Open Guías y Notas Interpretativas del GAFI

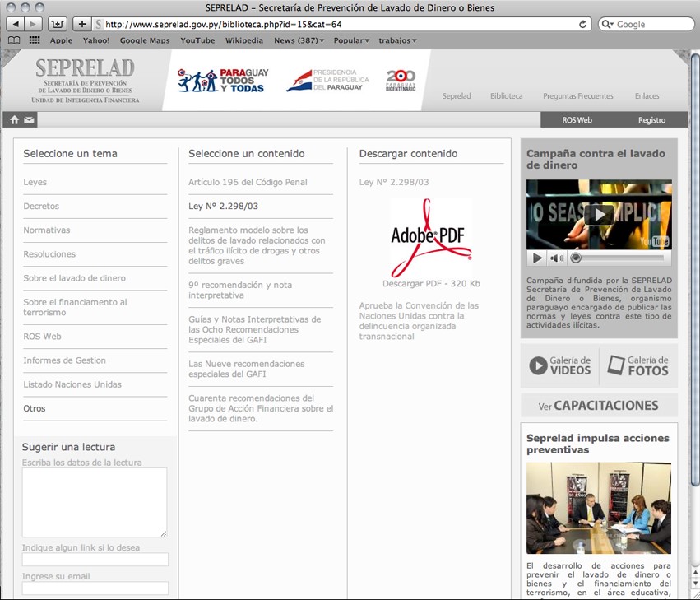(x=254, y=330)
